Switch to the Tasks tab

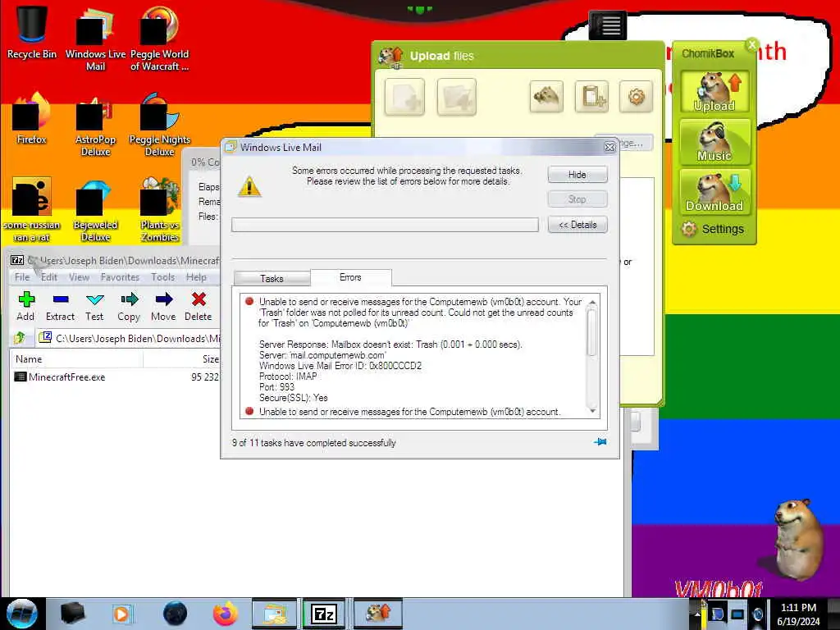[272, 279]
